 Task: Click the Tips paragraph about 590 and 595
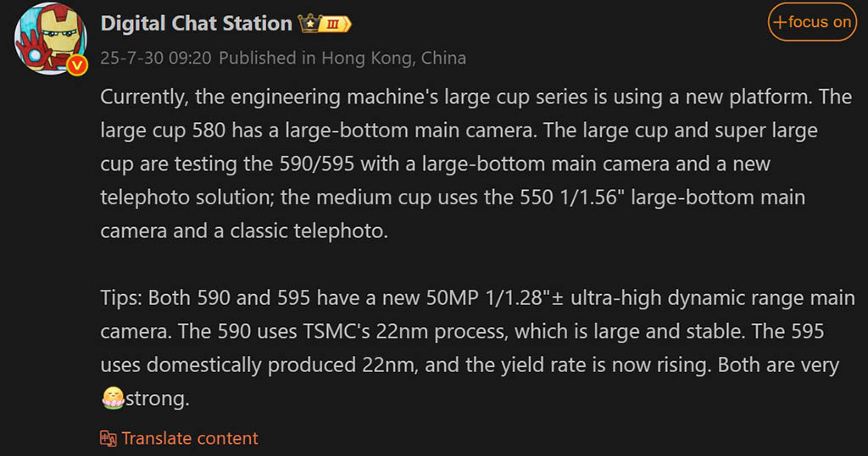pyautogui.click(x=478, y=348)
